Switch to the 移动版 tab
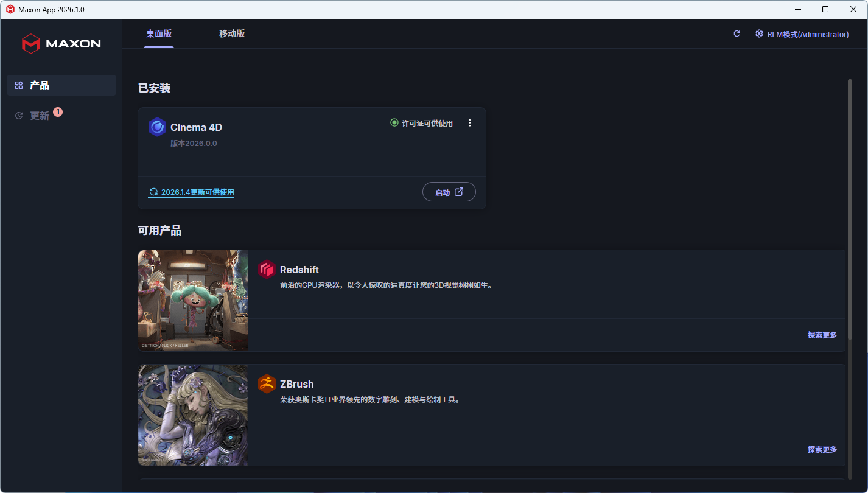 [232, 33]
